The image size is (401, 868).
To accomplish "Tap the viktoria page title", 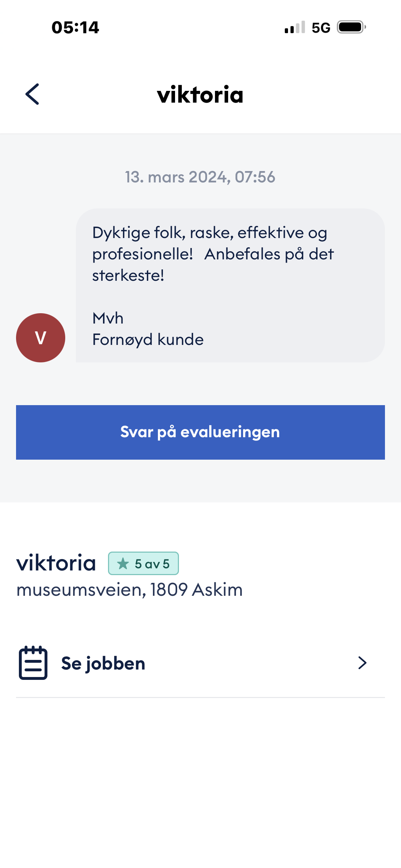I will coord(200,95).
